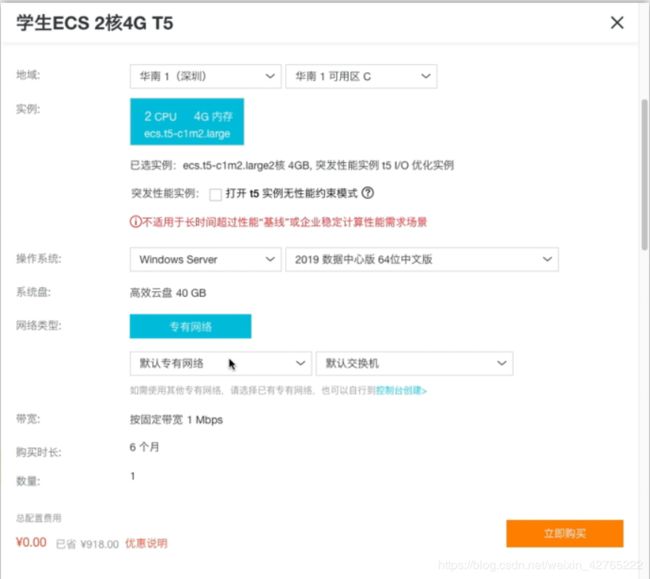
Task: Click the help question mark icon
Action: [368, 194]
